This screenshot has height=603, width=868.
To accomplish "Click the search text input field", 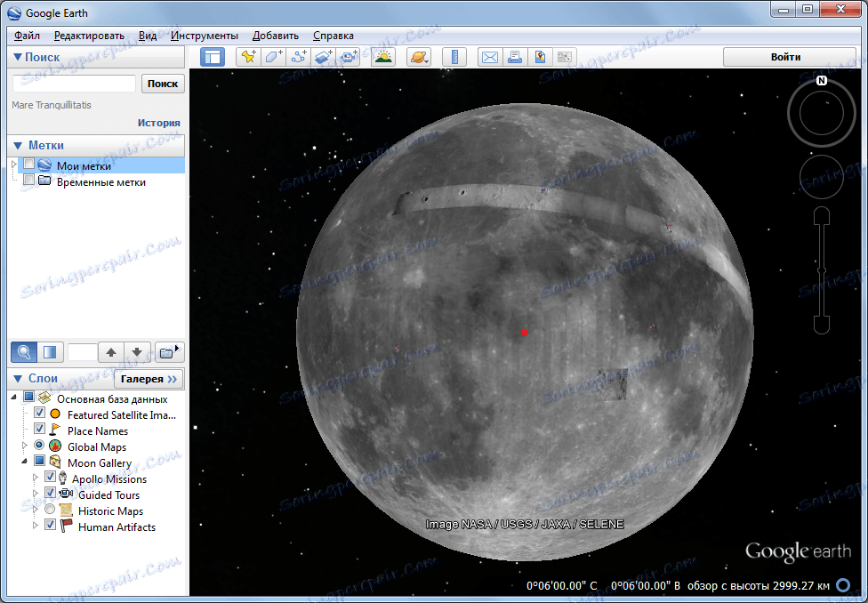I will 74,84.
